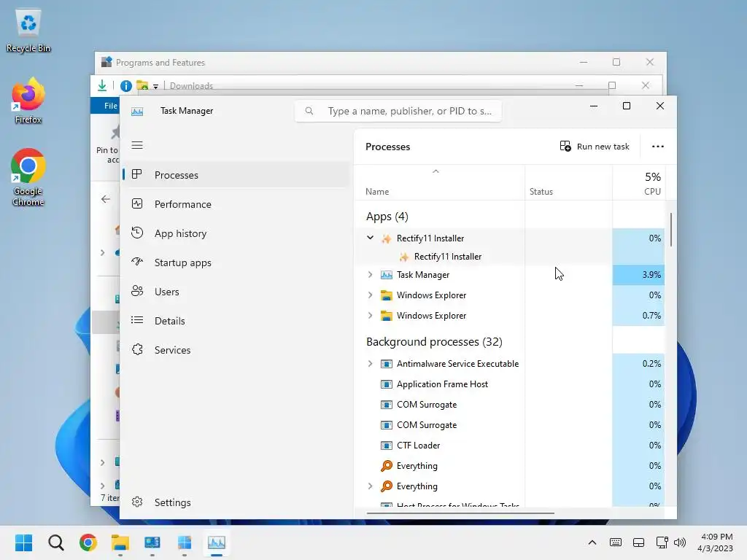Select the Application Frame Host row

click(x=509, y=384)
